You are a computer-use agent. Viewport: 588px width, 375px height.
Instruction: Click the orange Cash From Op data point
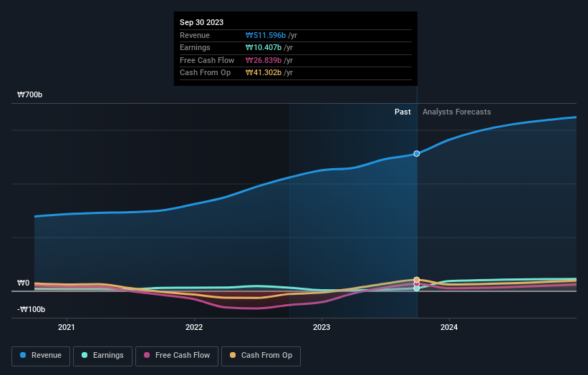point(417,280)
